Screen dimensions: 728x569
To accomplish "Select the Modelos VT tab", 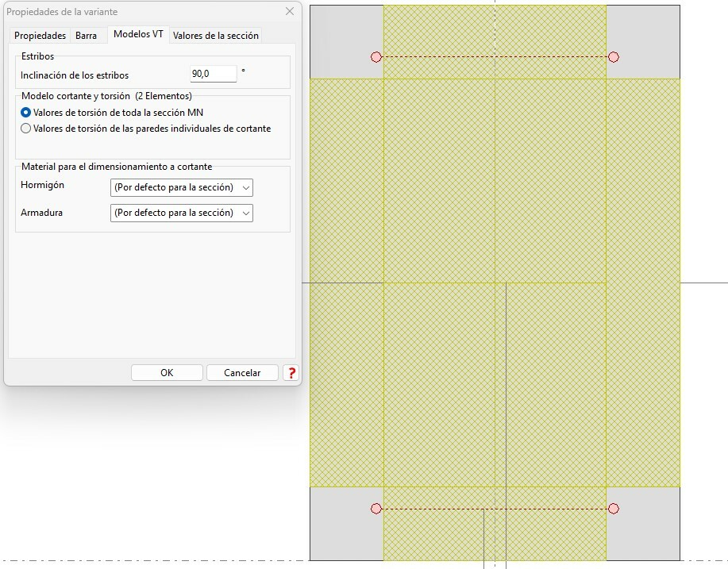I will 138,35.
